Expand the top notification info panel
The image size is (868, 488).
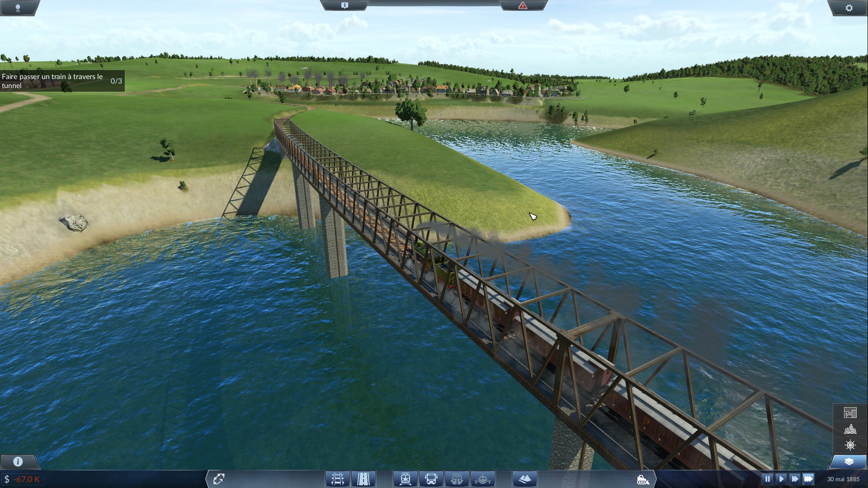click(x=344, y=5)
